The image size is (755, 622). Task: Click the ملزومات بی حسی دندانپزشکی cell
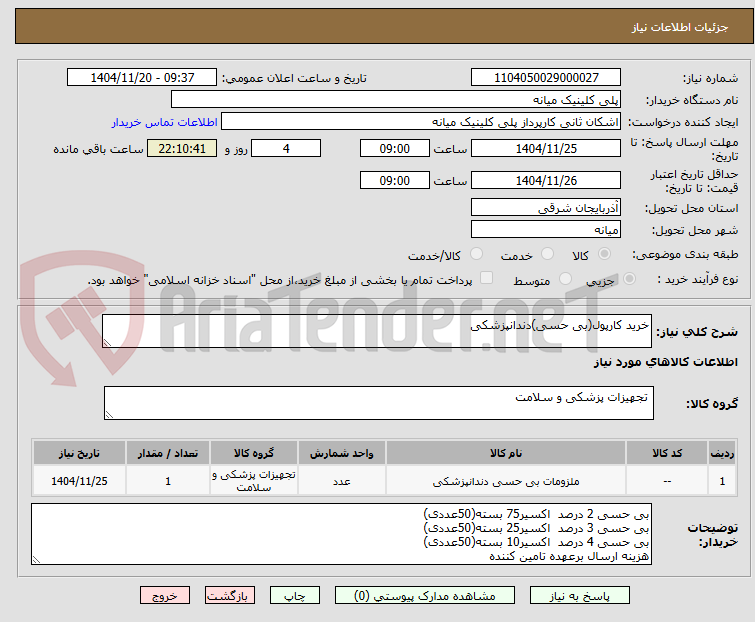point(506,481)
